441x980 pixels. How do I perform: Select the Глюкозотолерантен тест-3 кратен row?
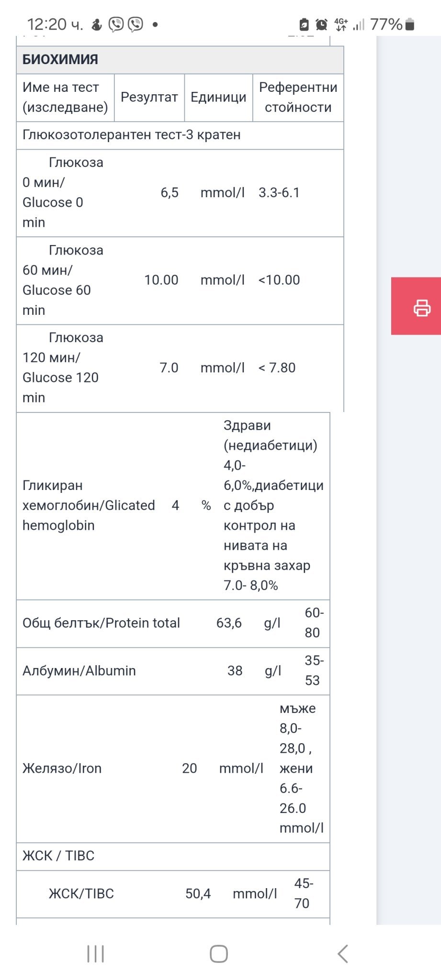[132, 135]
